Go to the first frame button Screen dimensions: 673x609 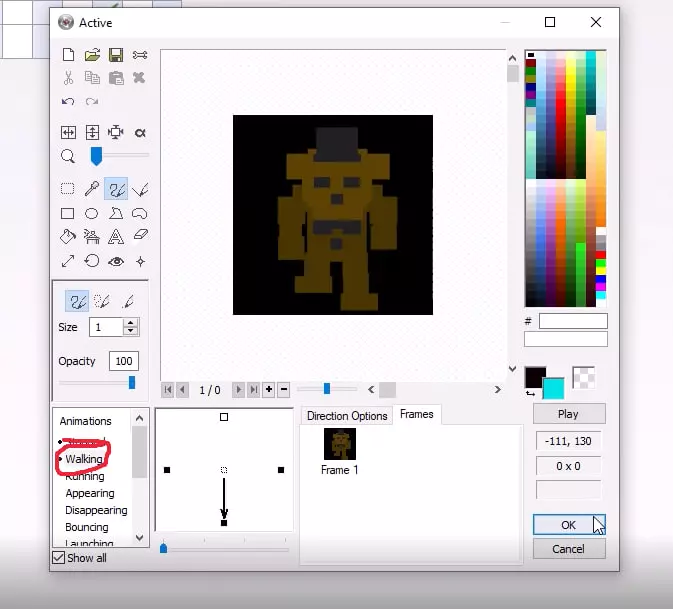coord(168,390)
